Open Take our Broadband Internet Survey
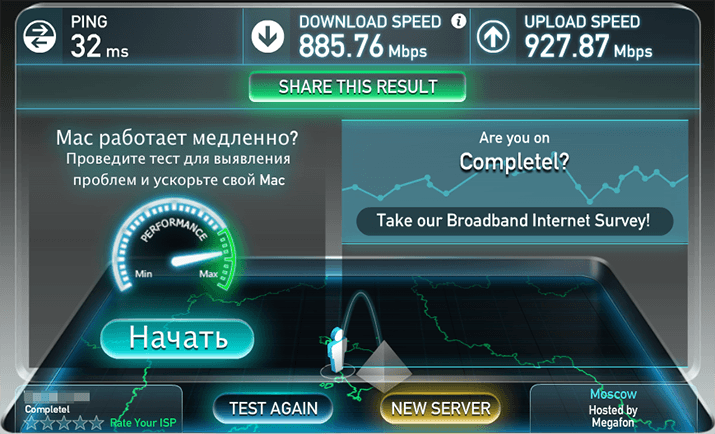This screenshot has width=715, height=434. 514,221
